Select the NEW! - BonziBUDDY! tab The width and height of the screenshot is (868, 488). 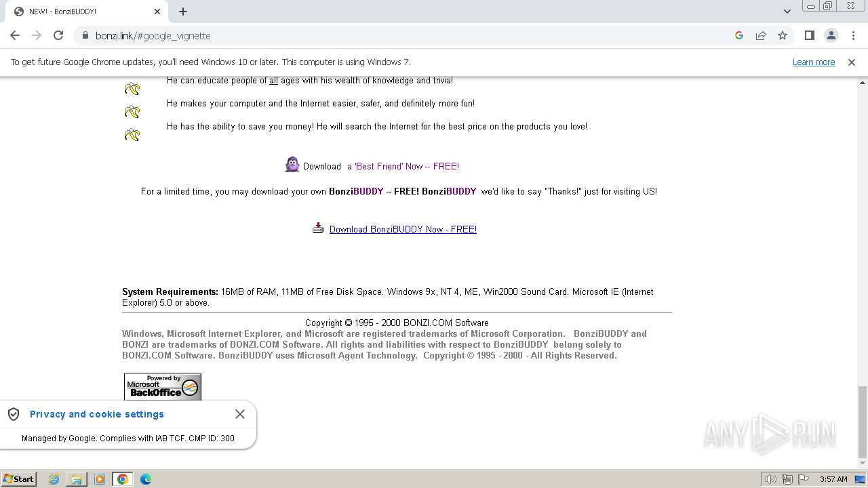pos(87,12)
